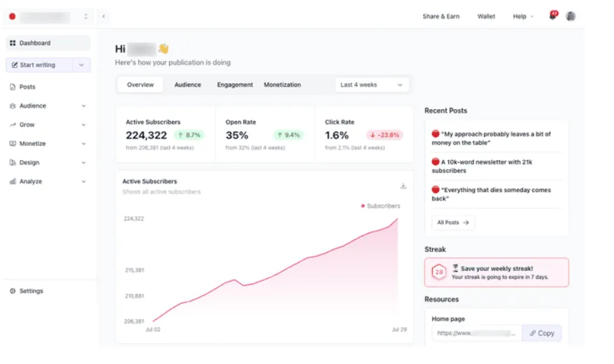Click the streak hourglass icon

click(x=455, y=268)
